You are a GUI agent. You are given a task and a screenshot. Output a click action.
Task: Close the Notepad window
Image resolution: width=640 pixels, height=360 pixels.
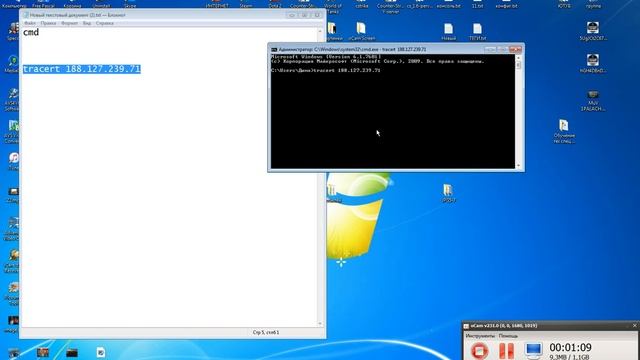click(317, 15)
